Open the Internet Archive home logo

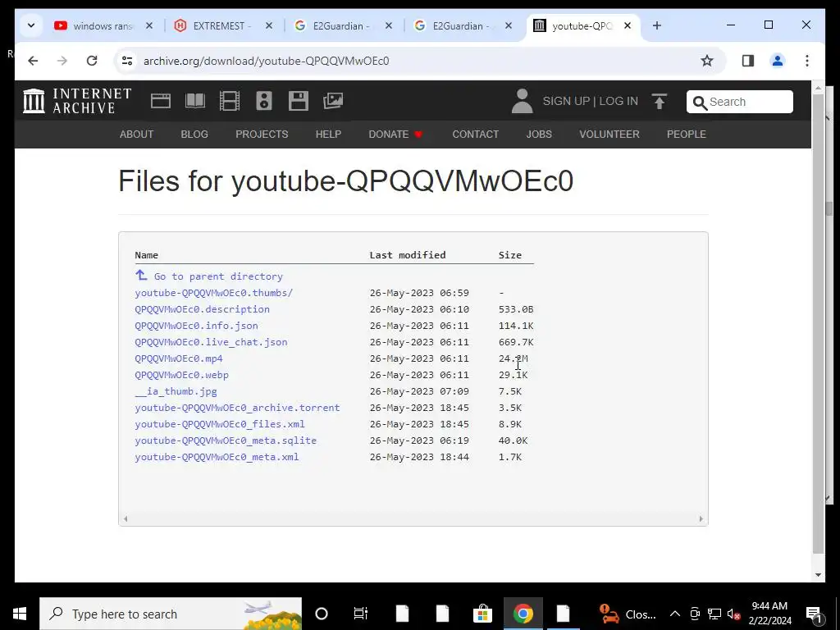(x=77, y=101)
